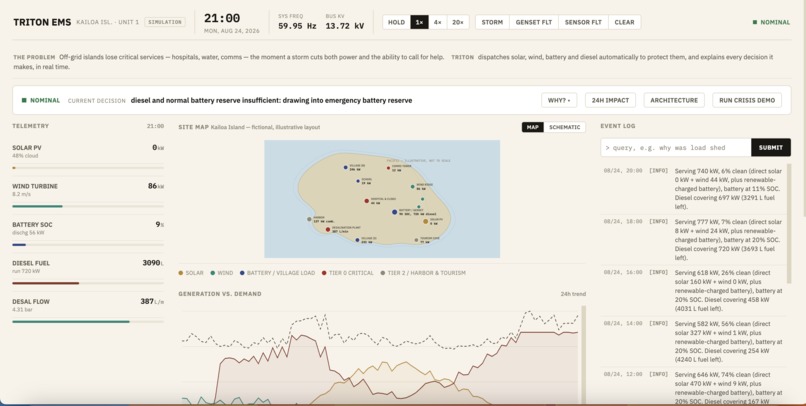Select the Harbor marker on the map

coord(309,219)
